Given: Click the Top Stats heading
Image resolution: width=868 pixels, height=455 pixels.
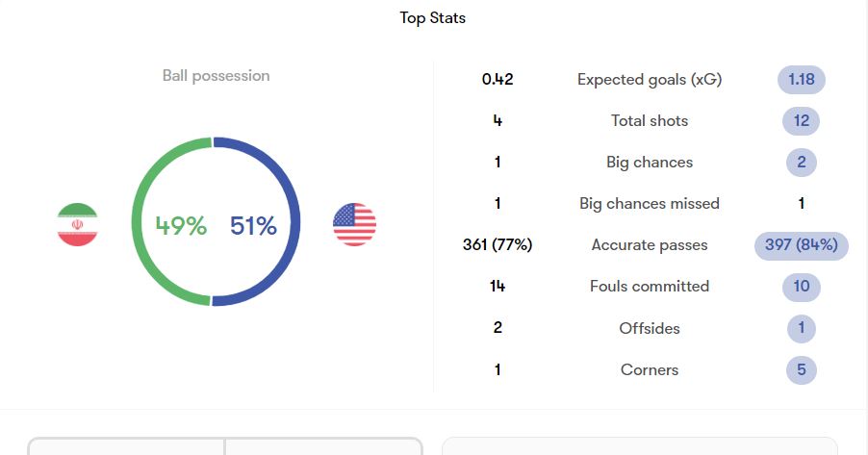Looking at the screenshot, I should [x=433, y=17].
